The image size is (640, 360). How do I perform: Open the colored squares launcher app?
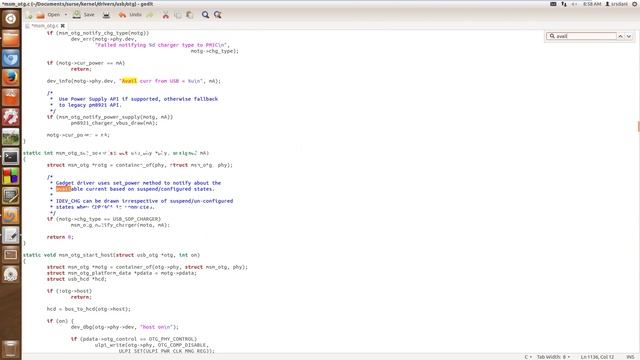click(x=11, y=176)
